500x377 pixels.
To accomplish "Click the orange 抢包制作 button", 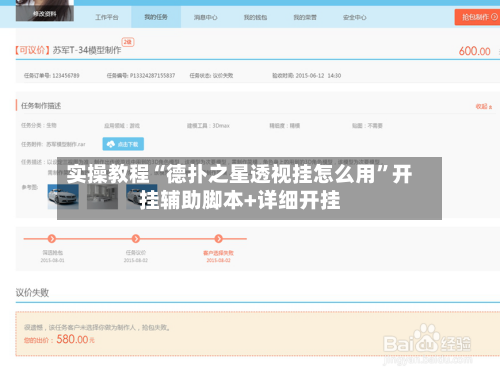I will coord(477,17).
